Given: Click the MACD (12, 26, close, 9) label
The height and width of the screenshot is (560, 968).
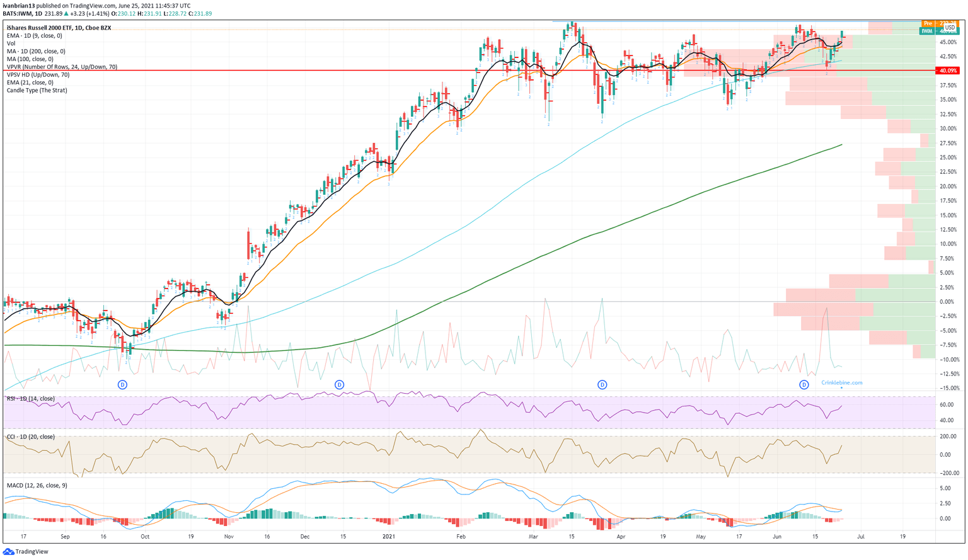Looking at the screenshot, I should (x=37, y=485).
